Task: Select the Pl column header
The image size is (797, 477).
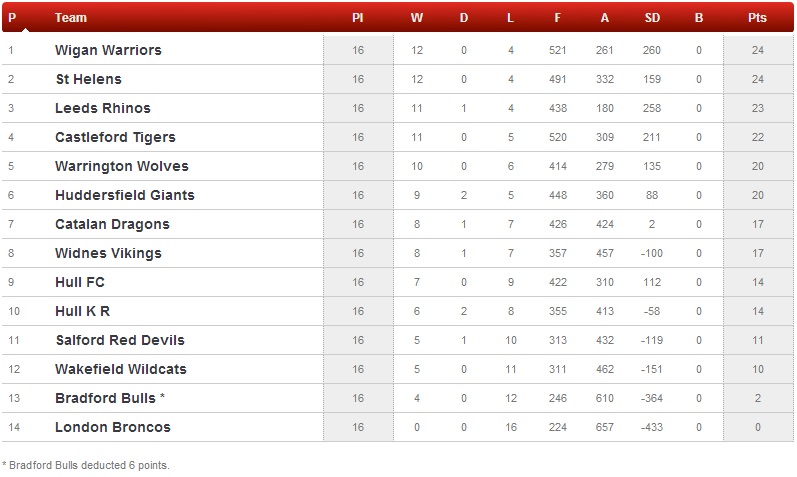Action: point(358,18)
